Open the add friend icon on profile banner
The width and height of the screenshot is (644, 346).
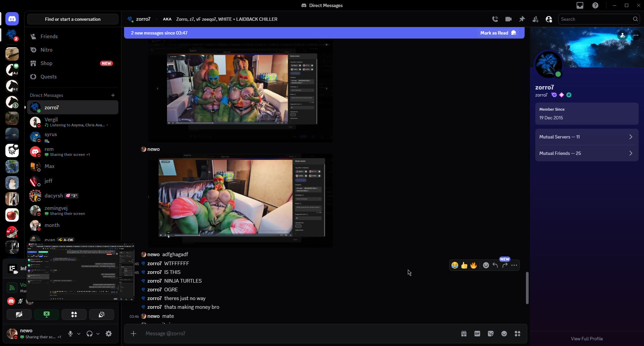[623, 35]
